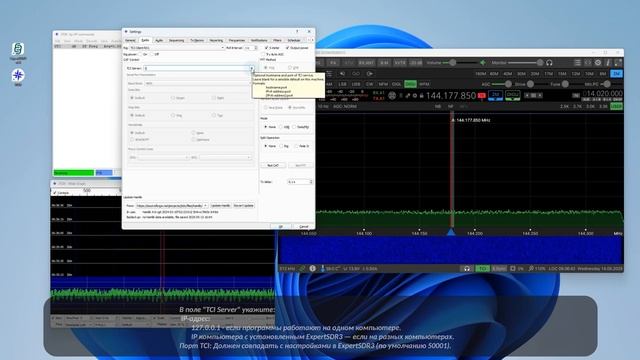Click the Update Hamlib button
This screenshot has width=640, height=360.
coord(220,206)
